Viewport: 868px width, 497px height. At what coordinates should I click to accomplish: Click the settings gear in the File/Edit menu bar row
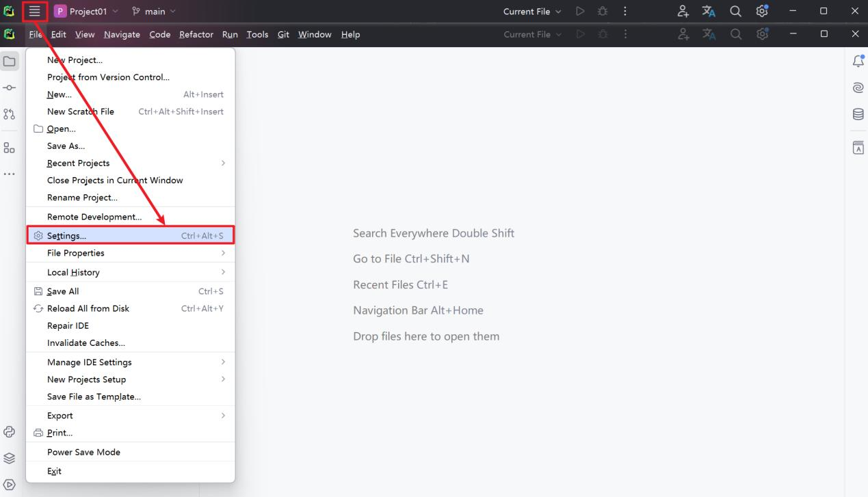click(x=763, y=34)
